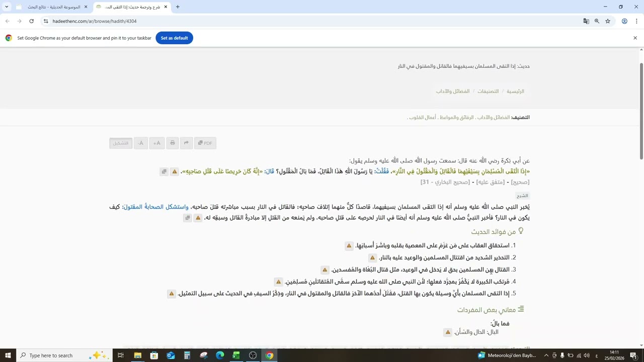Screen dimensions: 644x362
Task: Select the active hadith explanation tab
Action: [131, 7]
